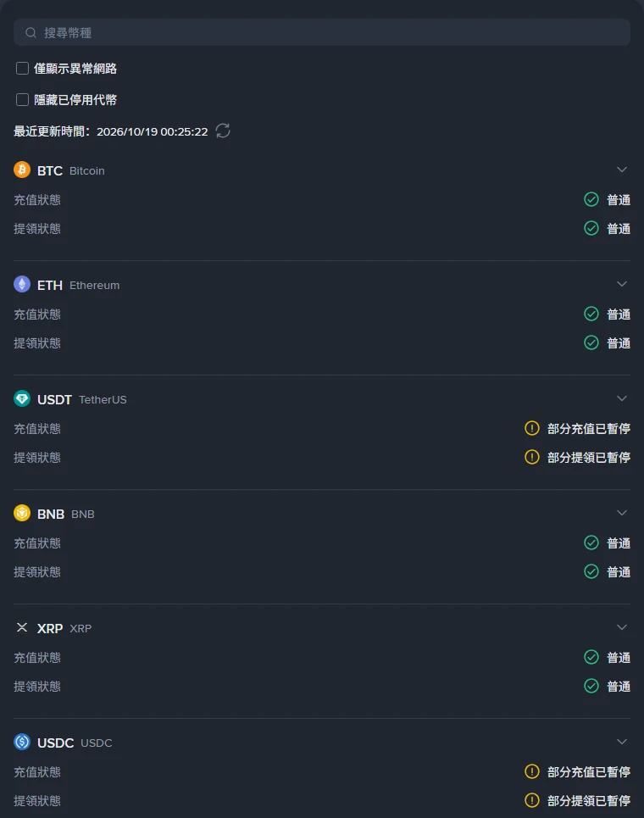Click USDC deposit warning icon
644x818 pixels.
[532, 771]
